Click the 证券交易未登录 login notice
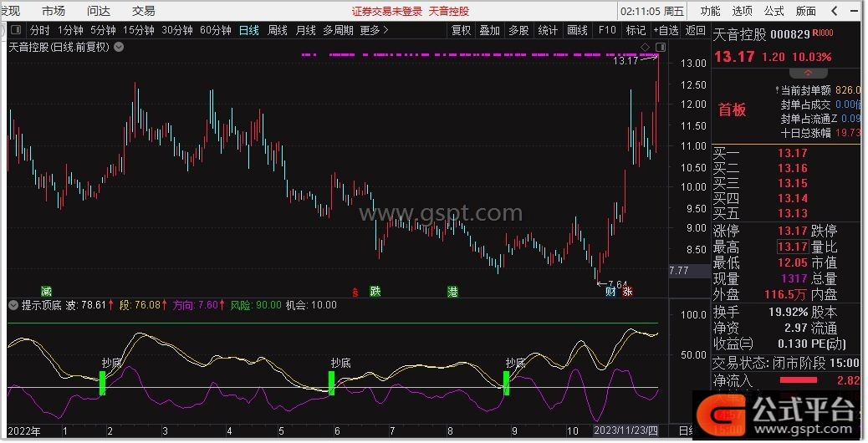 [387, 11]
